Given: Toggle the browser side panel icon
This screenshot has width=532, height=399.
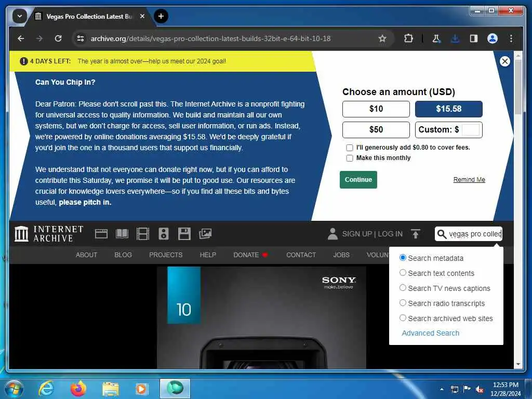Looking at the screenshot, I should point(474,38).
